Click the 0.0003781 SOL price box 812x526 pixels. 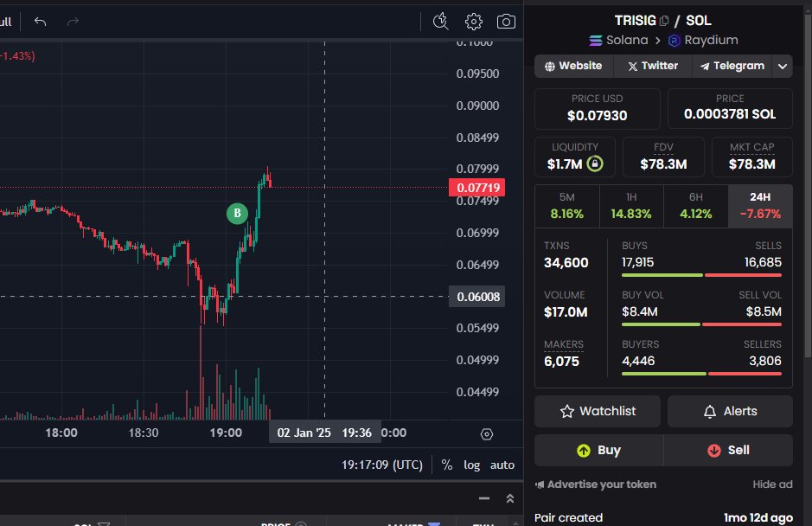point(730,109)
